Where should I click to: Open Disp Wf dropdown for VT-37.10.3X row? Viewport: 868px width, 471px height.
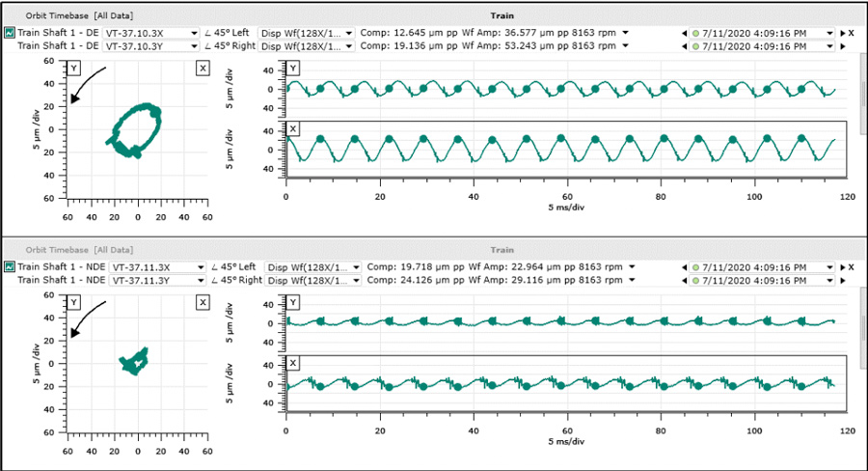(x=306, y=33)
